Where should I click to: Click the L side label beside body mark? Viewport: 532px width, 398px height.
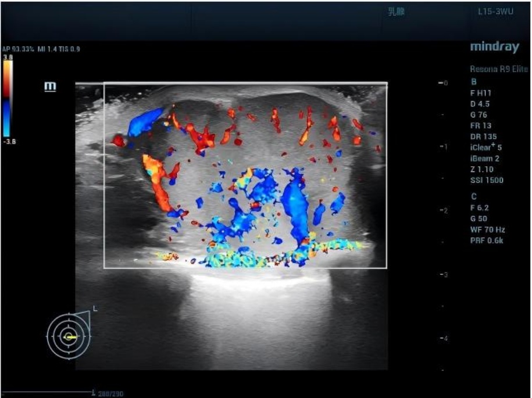(x=94, y=308)
